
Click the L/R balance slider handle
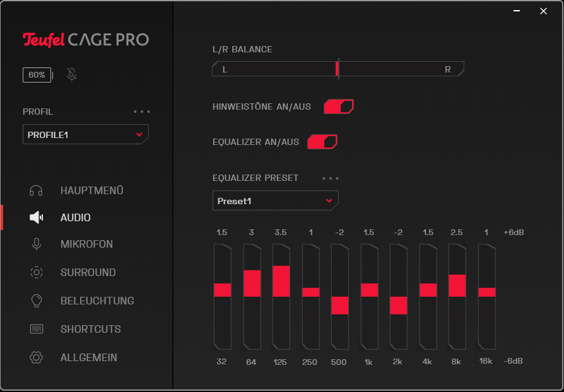coord(337,69)
